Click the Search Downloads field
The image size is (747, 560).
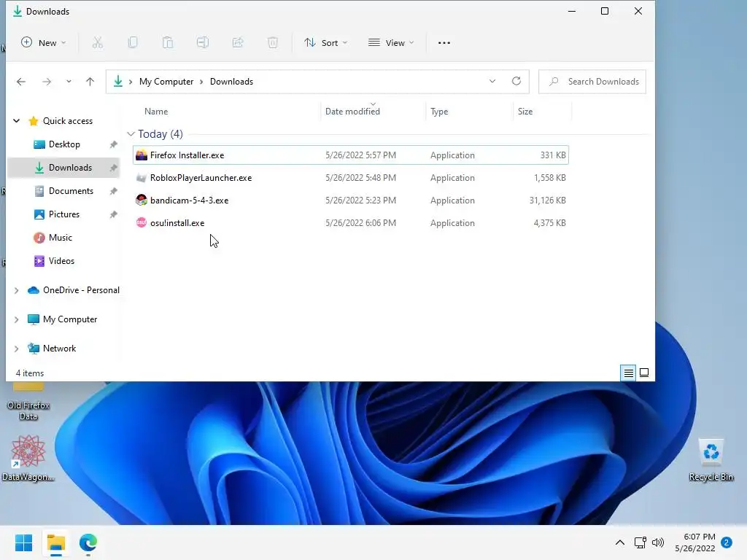(592, 82)
